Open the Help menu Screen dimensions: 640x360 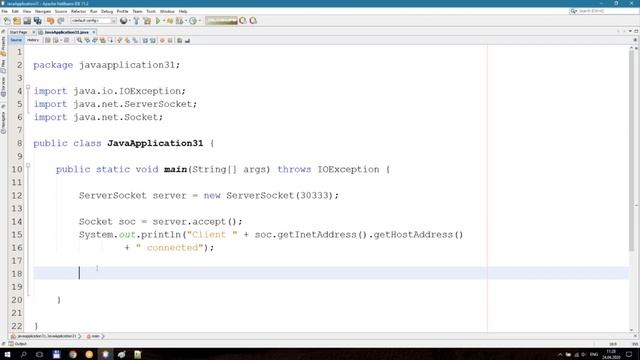(183, 11)
